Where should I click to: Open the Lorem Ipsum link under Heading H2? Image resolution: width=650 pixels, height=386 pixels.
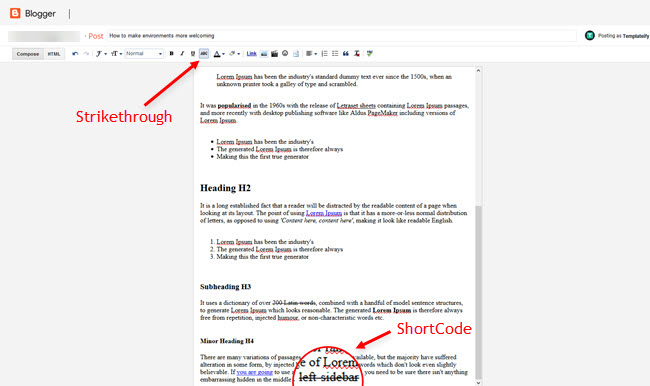point(324,213)
